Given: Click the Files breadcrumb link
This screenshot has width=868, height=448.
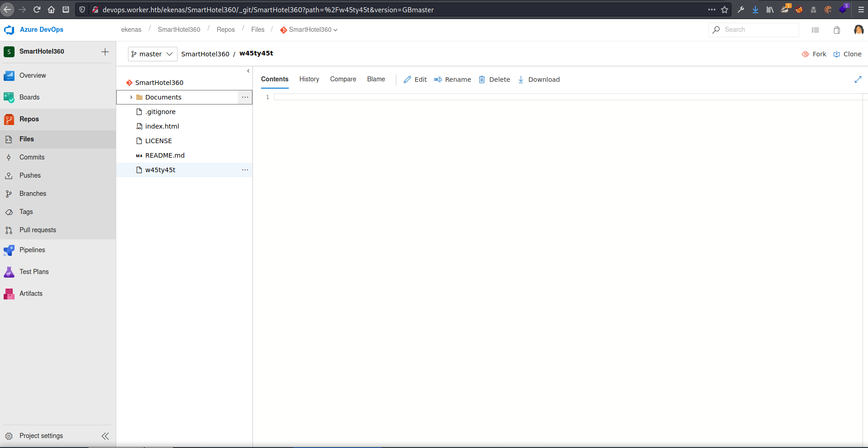Looking at the screenshot, I should point(258,30).
